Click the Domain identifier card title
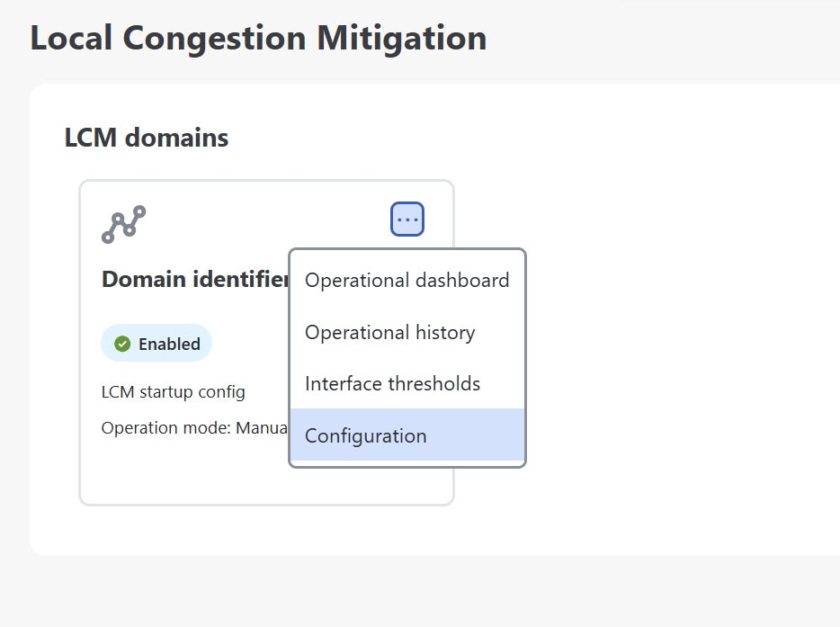The width and height of the screenshot is (840, 627). pos(194,280)
